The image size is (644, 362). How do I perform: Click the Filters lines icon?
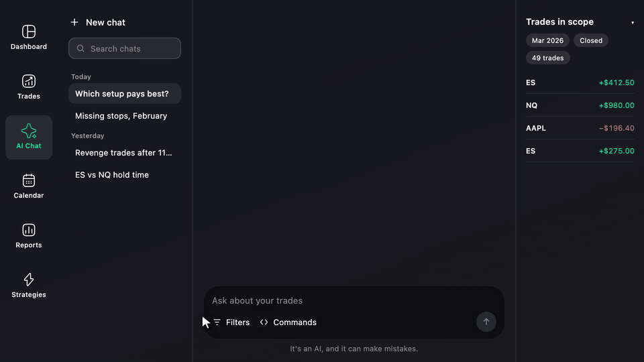click(217, 322)
